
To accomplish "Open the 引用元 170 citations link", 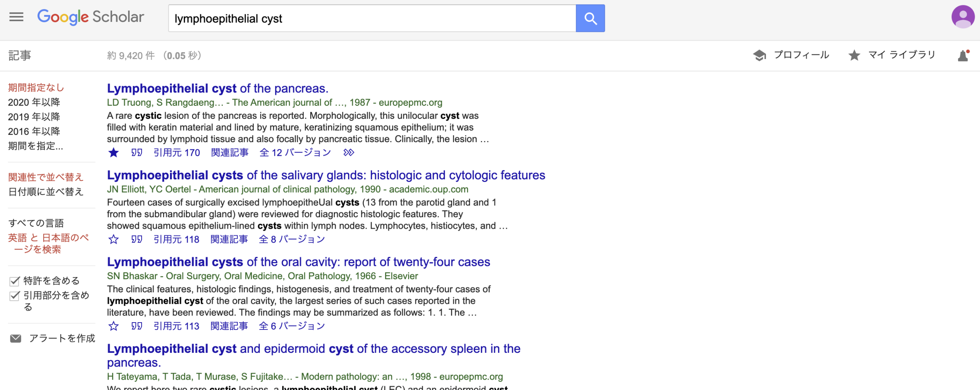I will tap(176, 153).
